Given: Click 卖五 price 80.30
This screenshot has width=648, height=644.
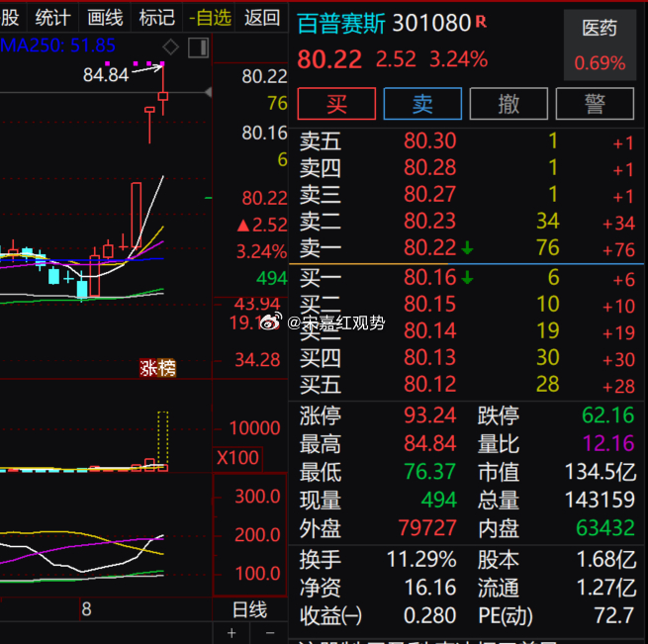Looking at the screenshot, I should [429, 140].
